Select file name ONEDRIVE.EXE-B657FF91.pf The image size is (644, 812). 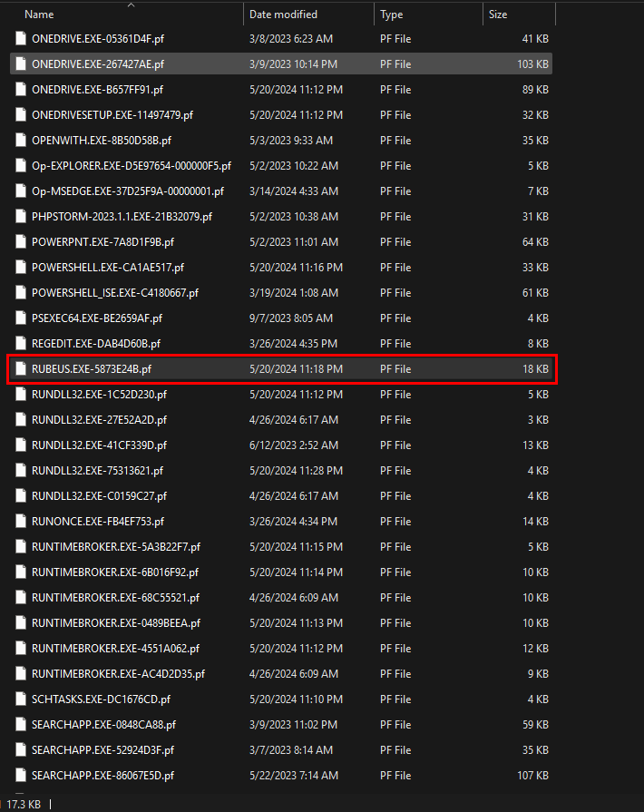click(x=97, y=90)
